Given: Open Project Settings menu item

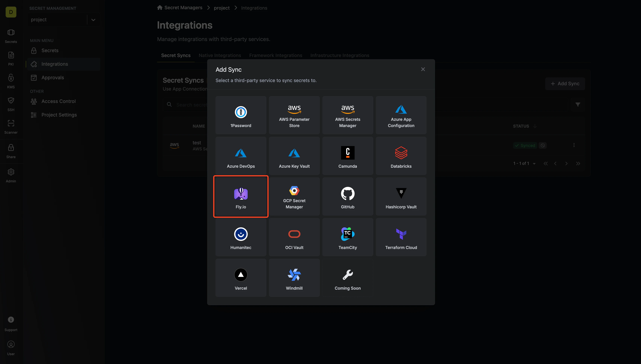Looking at the screenshot, I should pyautogui.click(x=64, y=115).
